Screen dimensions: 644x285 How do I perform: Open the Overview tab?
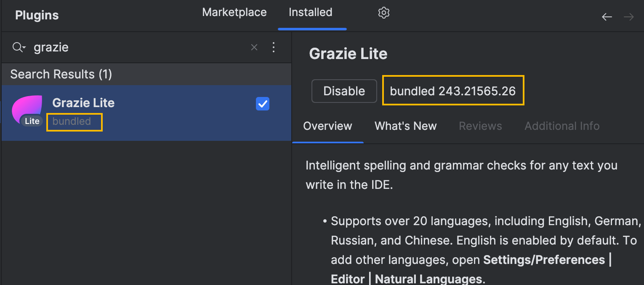[327, 126]
